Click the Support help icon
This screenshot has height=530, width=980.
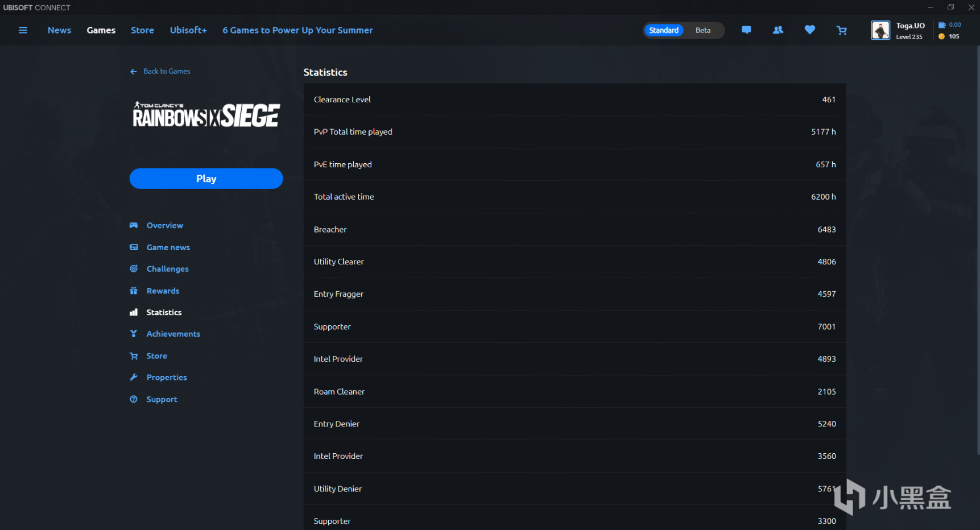(134, 399)
